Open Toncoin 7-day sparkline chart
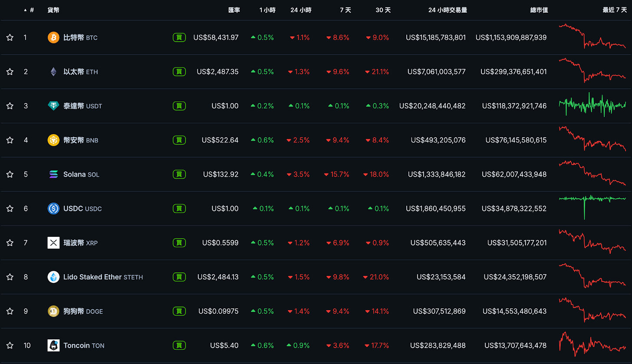The height and width of the screenshot is (364, 632). pos(592,344)
